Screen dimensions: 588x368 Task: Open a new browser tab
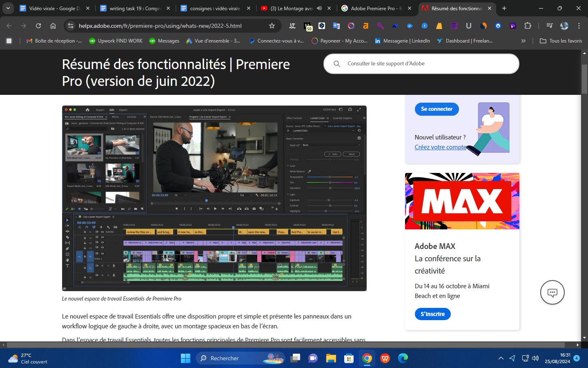pyautogui.click(x=504, y=8)
